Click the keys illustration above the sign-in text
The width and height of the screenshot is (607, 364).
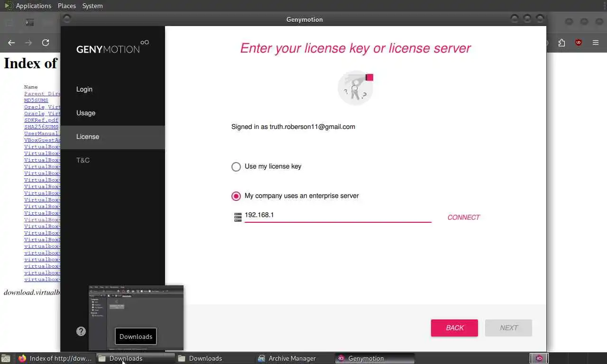[356, 88]
